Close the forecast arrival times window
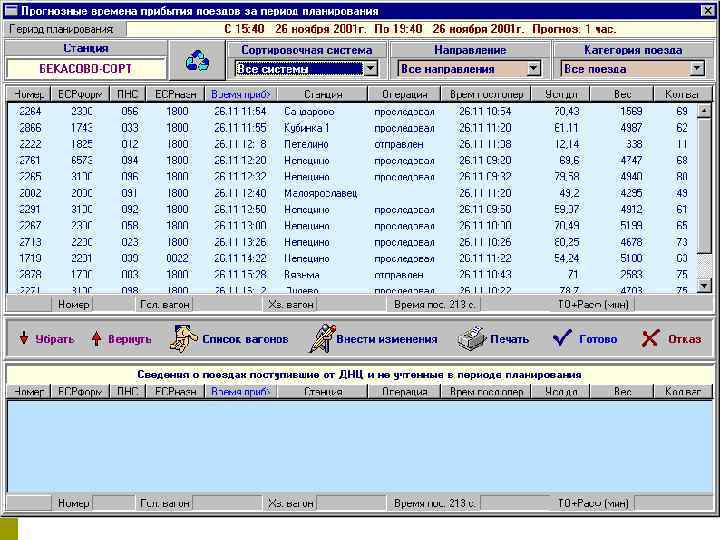Image resolution: width=720 pixels, height=540 pixels. coord(708,11)
